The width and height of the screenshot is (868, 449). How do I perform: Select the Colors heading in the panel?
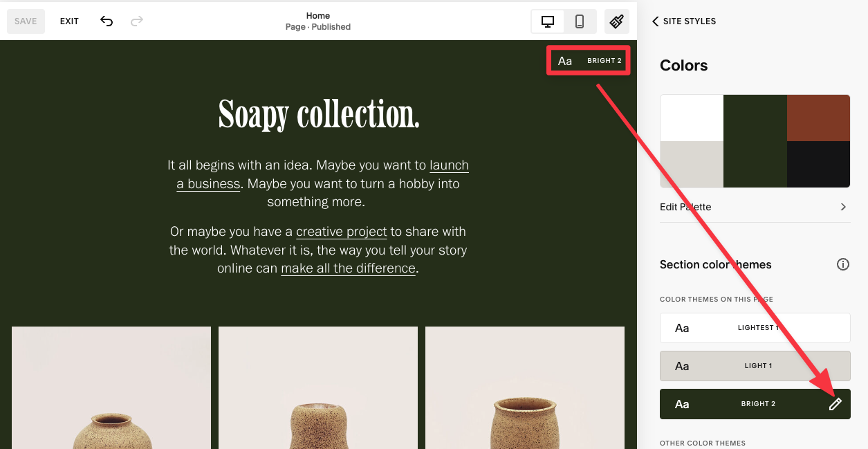coord(683,65)
